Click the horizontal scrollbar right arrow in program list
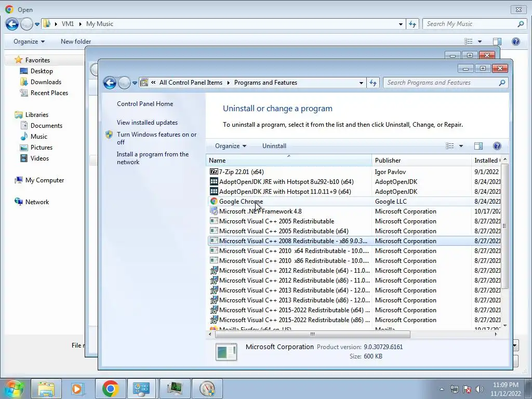 (496, 334)
